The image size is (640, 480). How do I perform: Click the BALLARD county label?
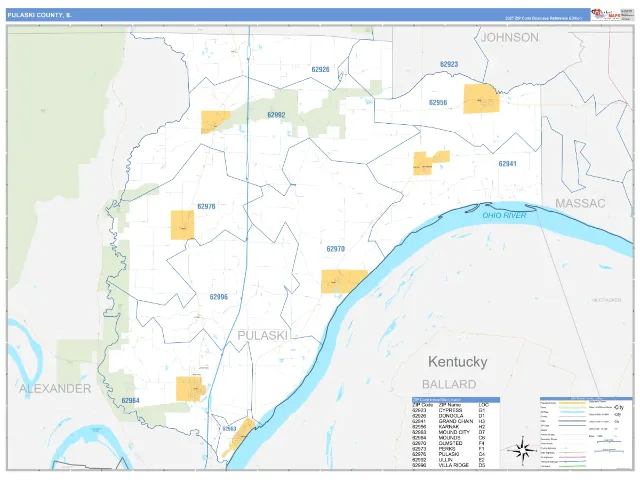(x=449, y=384)
